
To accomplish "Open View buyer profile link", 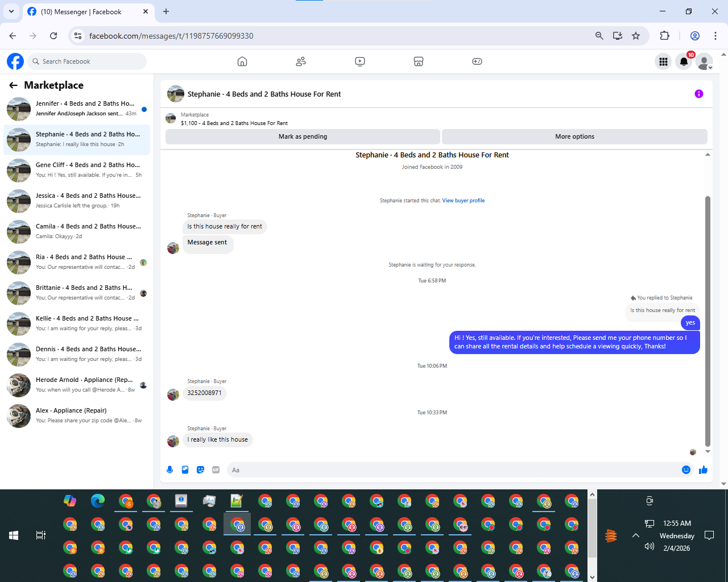I will click(x=464, y=201).
